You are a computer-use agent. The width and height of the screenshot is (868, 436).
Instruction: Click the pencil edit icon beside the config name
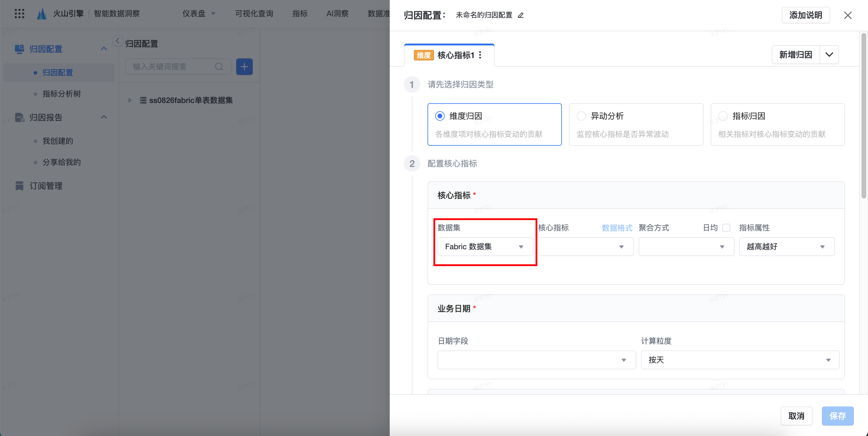point(521,15)
